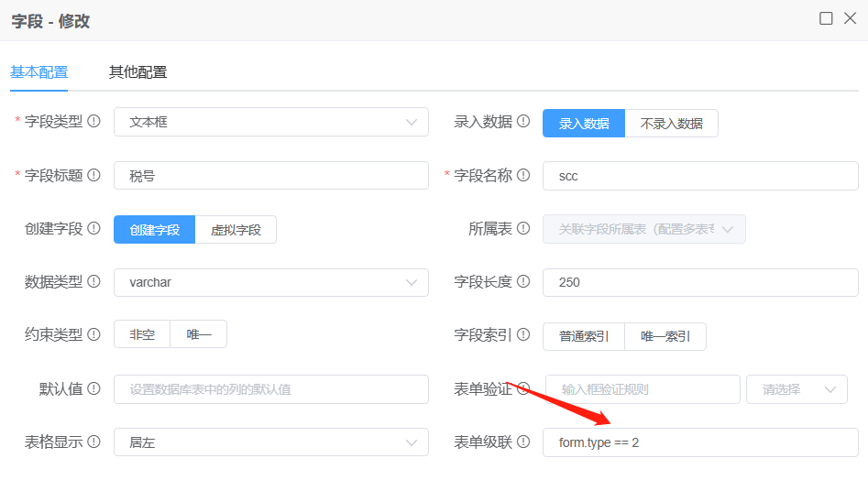Click info icon next to 字段类型
The image size is (868, 480).
pos(93,122)
